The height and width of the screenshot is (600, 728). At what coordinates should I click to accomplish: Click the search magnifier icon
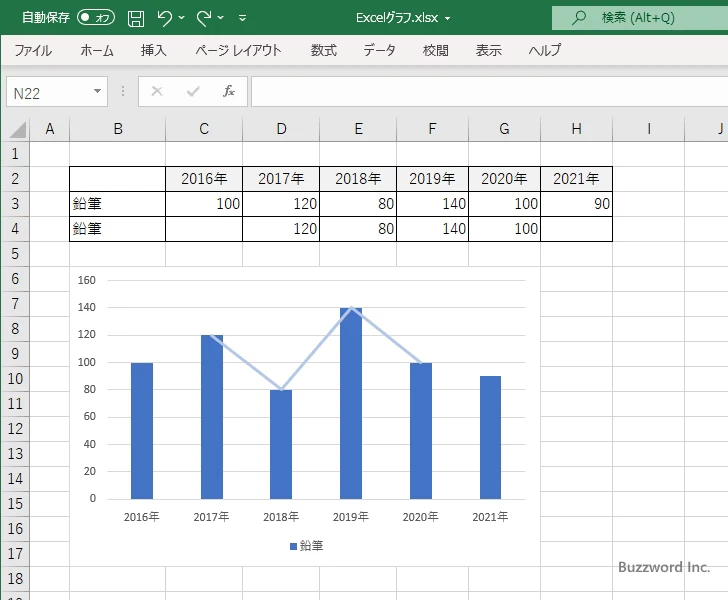point(578,18)
